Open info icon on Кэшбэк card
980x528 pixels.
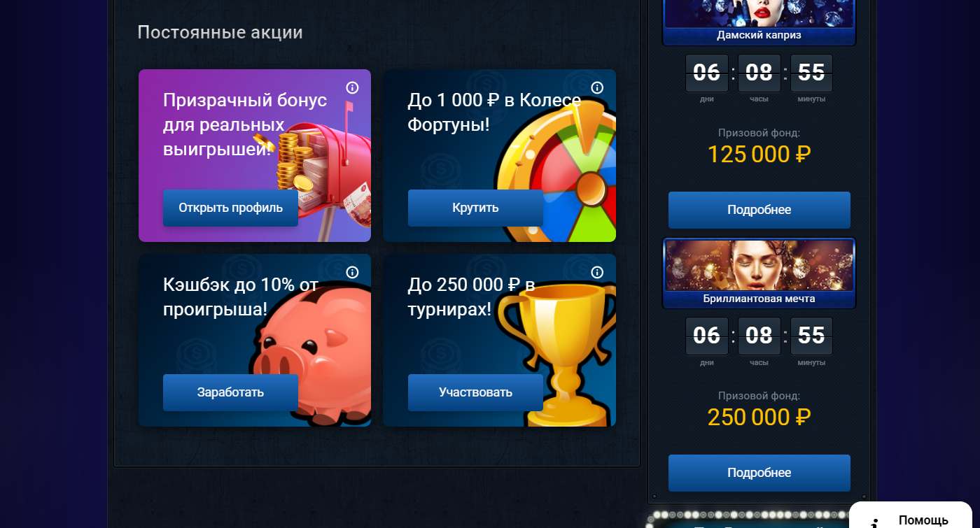[352, 272]
